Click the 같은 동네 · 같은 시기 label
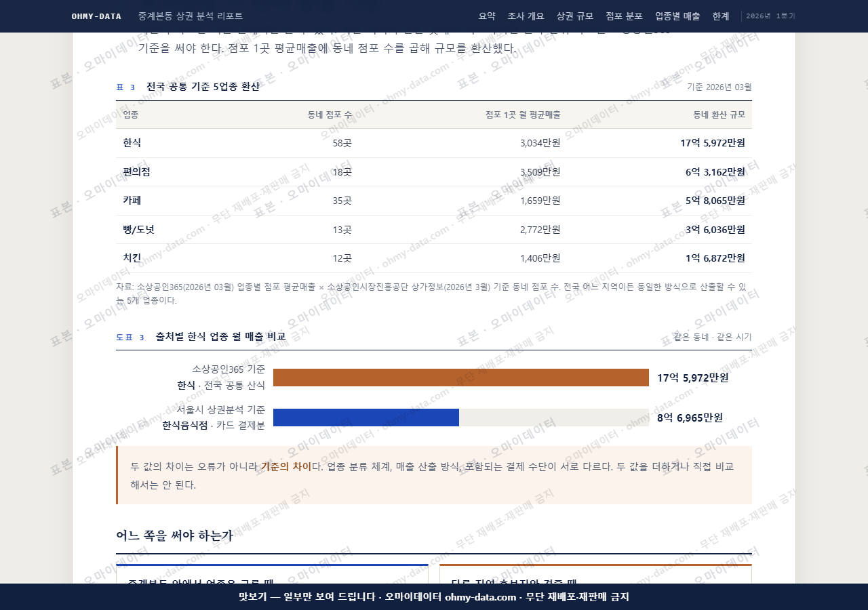Viewport: 868px width, 610px height. click(x=713, y=337)
